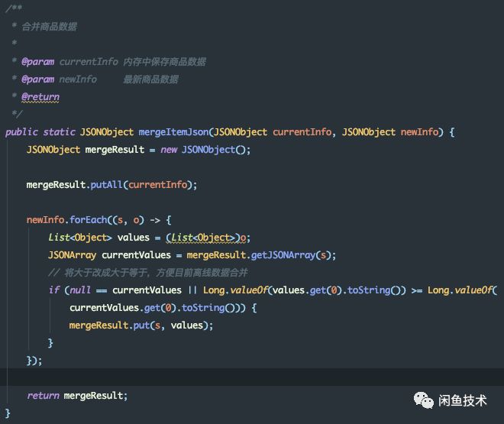Click the comment text 最新商品数据
The height and width of the screenshot is (424, 504).
(x=150, y=79)
